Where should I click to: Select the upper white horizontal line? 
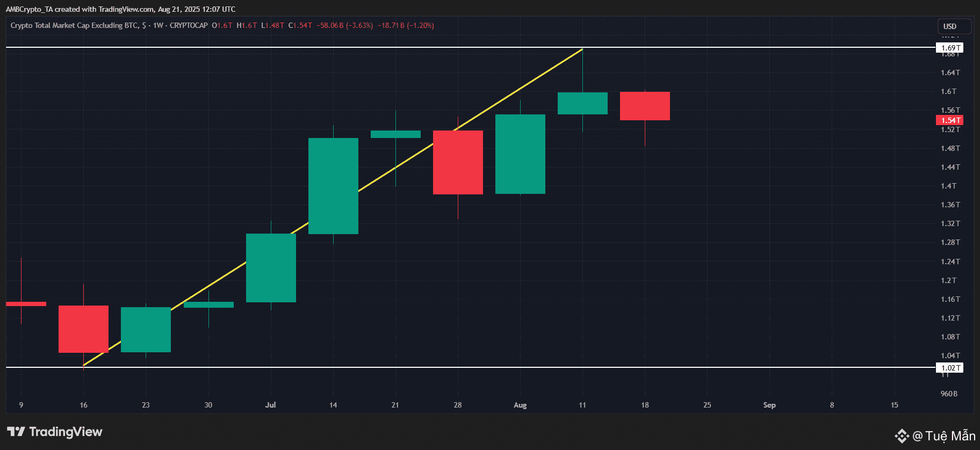[x=471, y=47]
